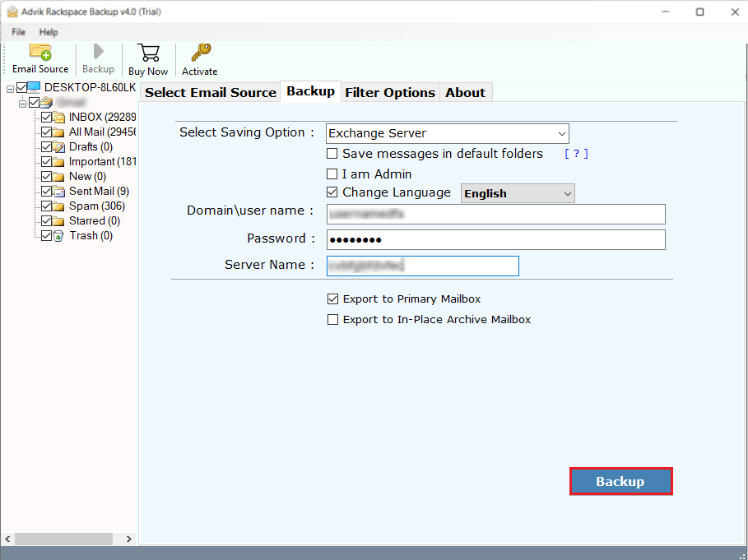Check the I am Admin option

332,174
